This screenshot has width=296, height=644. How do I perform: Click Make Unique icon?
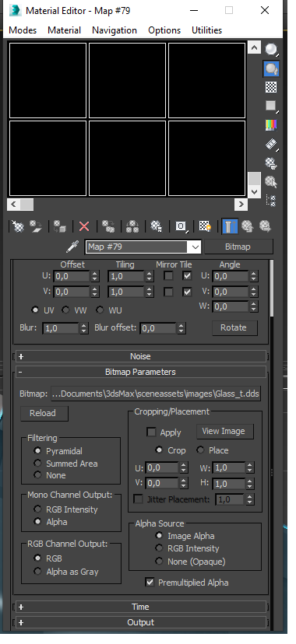[x=132, y=226]
